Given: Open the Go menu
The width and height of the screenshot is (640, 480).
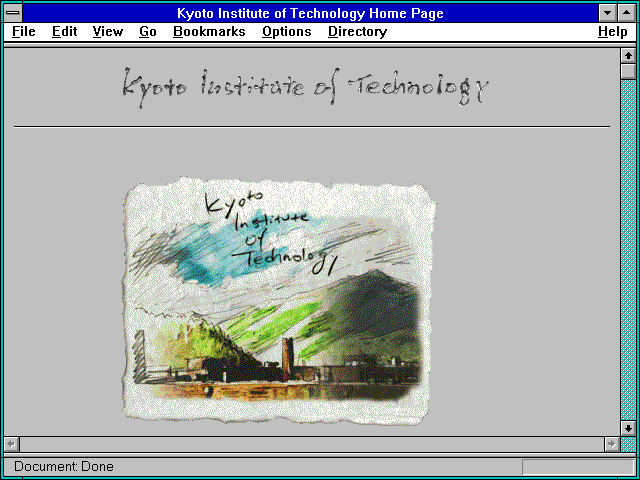Looking at the screenshot, I should pyautogui.click(x=148, y=32).
